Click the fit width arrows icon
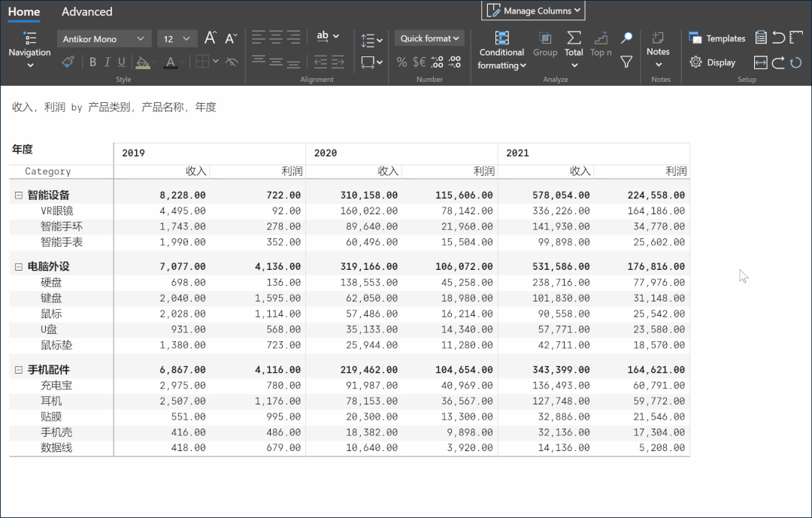Viewport: 812px width, 518px height. click(761, 62)
